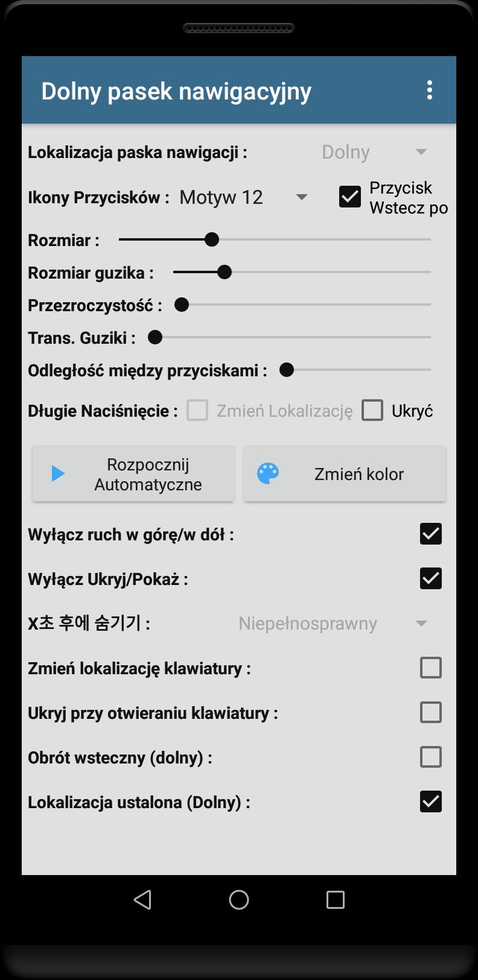Image resolution: width=478 pixels, height=980 pixels.
Task: Tap the Android recents square icon
Action: pyautogui.click(x=335, y=900)
